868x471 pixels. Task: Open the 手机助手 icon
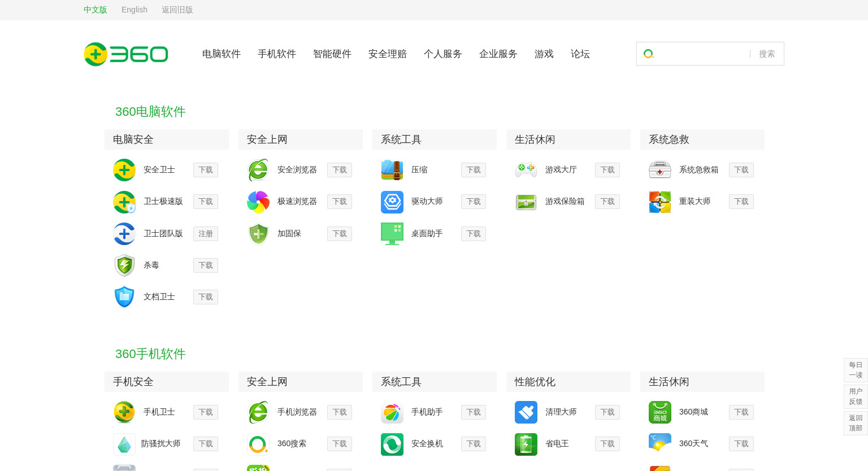click(392, 412)
